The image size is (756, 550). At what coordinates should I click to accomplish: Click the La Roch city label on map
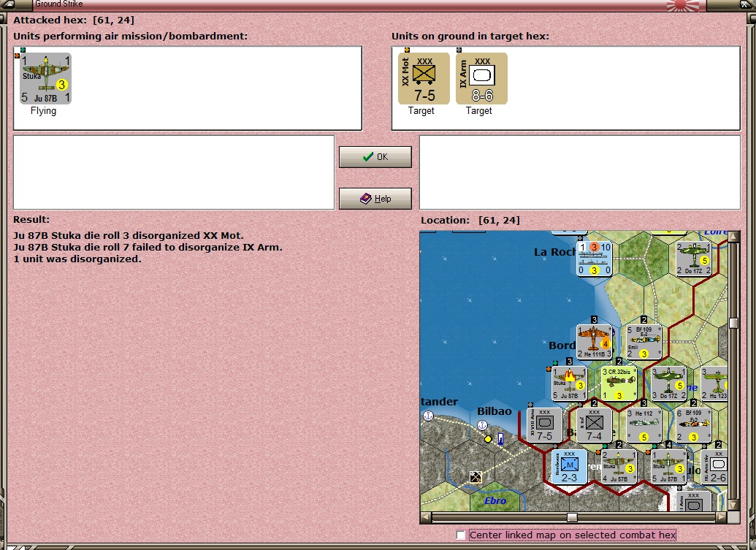(x=555, y=252)
